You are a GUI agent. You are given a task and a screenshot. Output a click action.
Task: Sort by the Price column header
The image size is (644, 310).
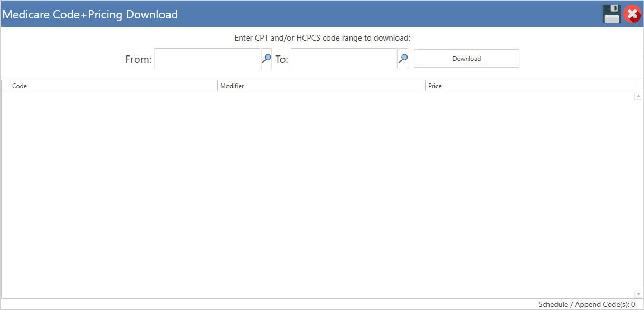click(530, 86)
